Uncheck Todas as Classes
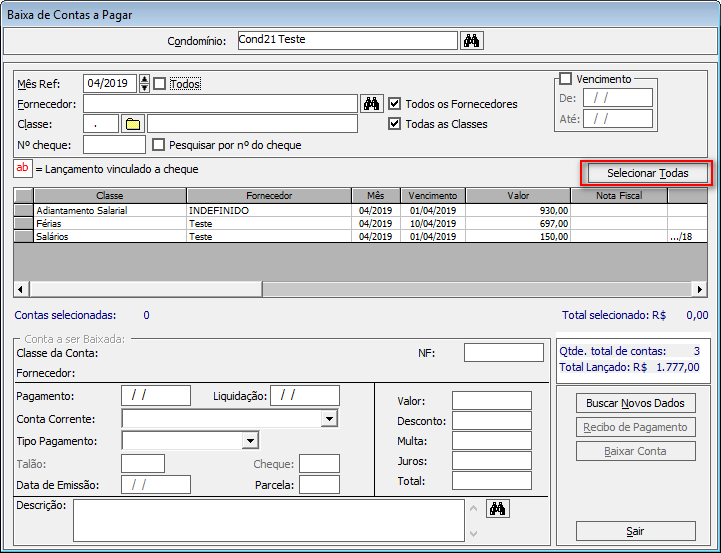 394,124
